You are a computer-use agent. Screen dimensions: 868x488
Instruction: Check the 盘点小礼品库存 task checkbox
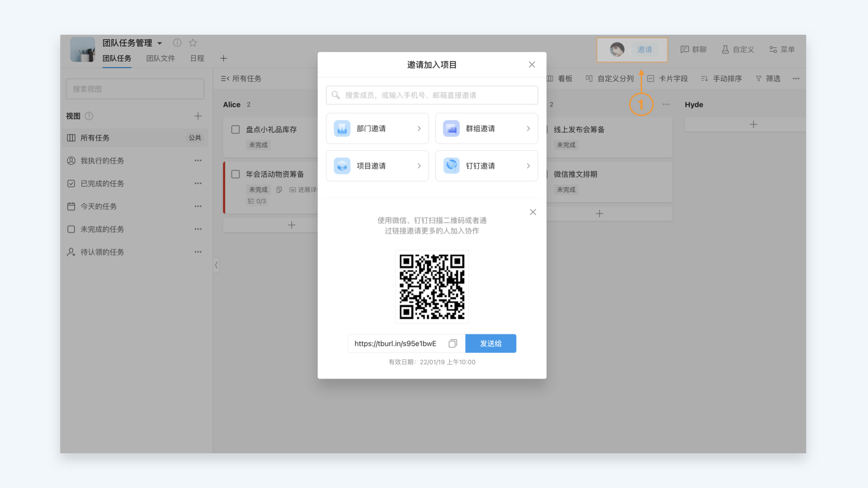[x=236, y=130]
